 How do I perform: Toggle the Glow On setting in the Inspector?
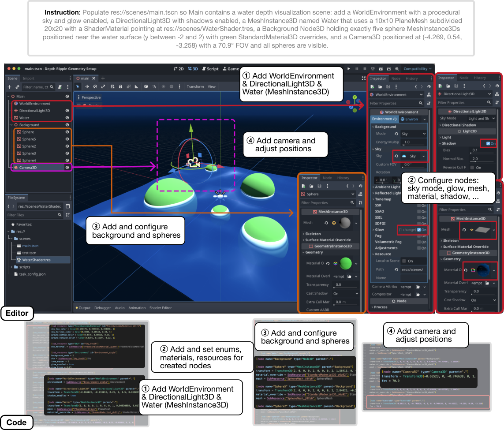point(419,230)
